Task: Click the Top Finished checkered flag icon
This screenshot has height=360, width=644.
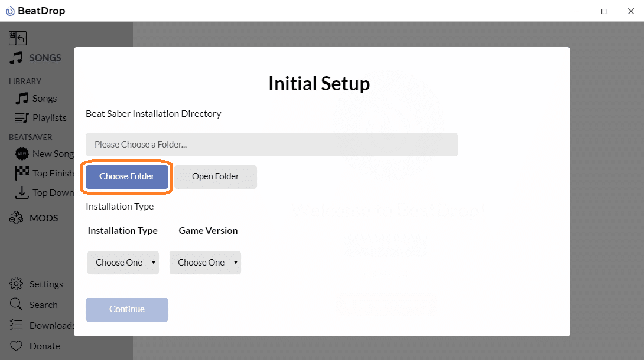Action: click(x=22, y=173)
